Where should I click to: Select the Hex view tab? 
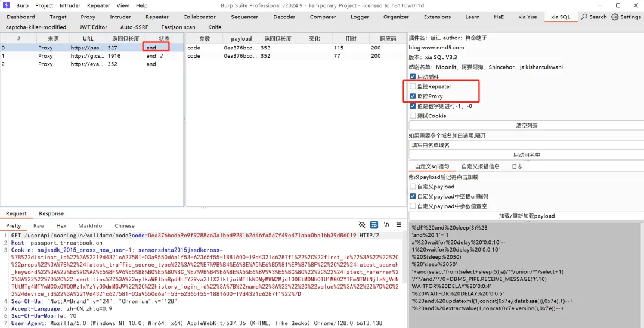click(x=61, y=225)
